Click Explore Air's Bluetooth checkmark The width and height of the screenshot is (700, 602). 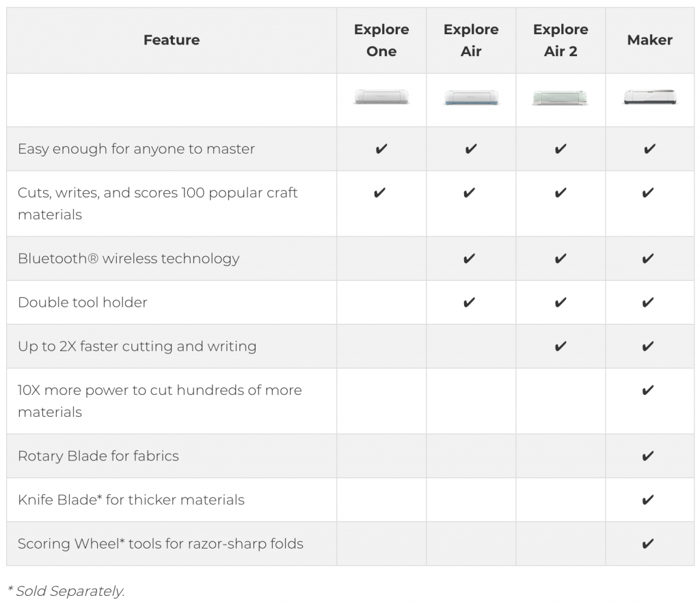pyautogui.click(x=470, y=258)
